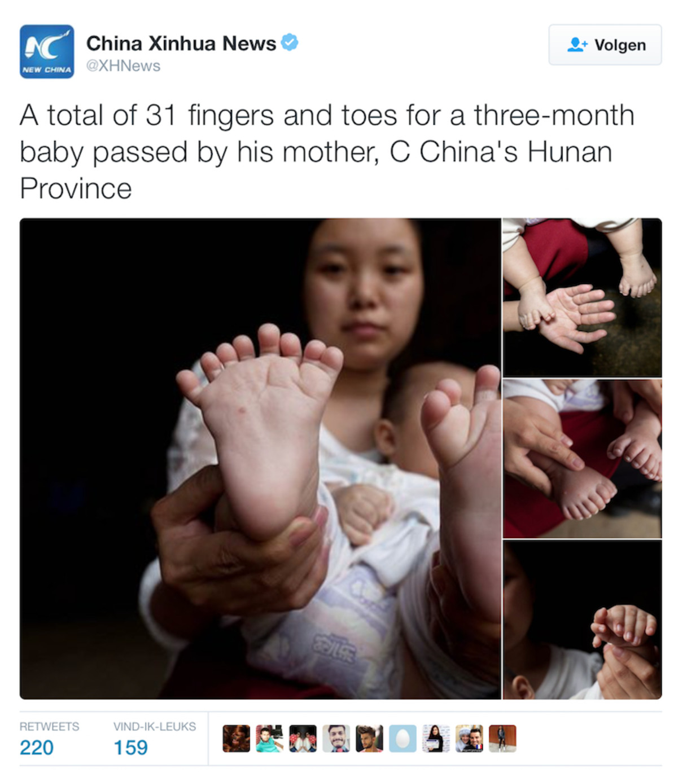Screen dimensions: 700x773
Task: Open the bottom-right photo of baby's hand
Action: 582,620
